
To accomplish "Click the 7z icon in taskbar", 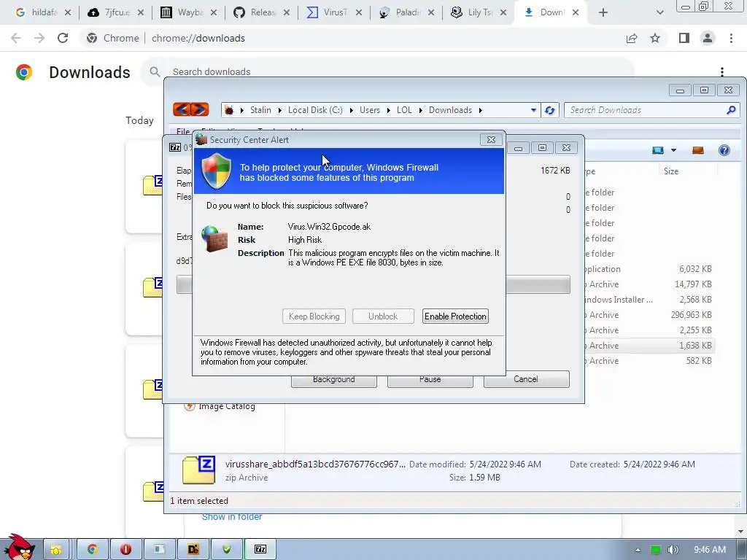I will (x=260, y=550).
